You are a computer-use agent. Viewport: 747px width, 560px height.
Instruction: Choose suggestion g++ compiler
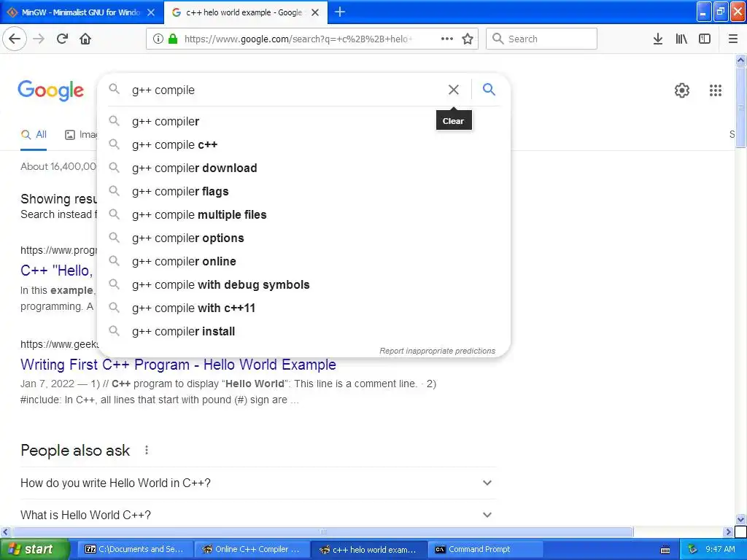pyautogui.click(x=303, y=122)
